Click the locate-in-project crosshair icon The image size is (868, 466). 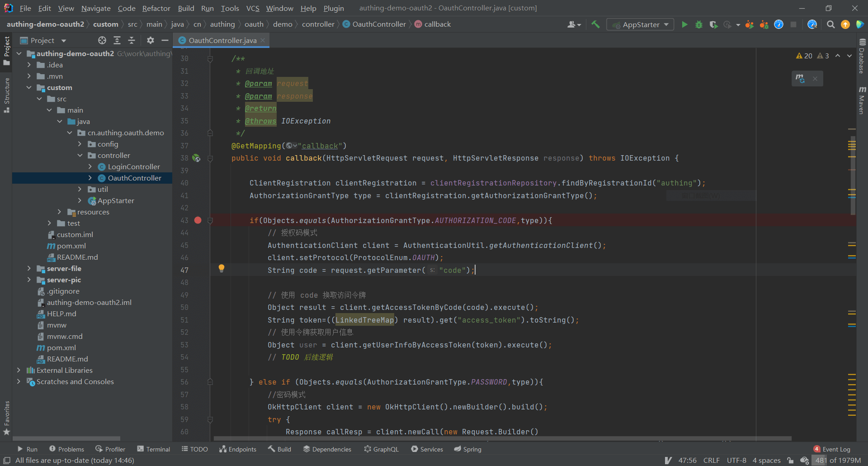102,41
